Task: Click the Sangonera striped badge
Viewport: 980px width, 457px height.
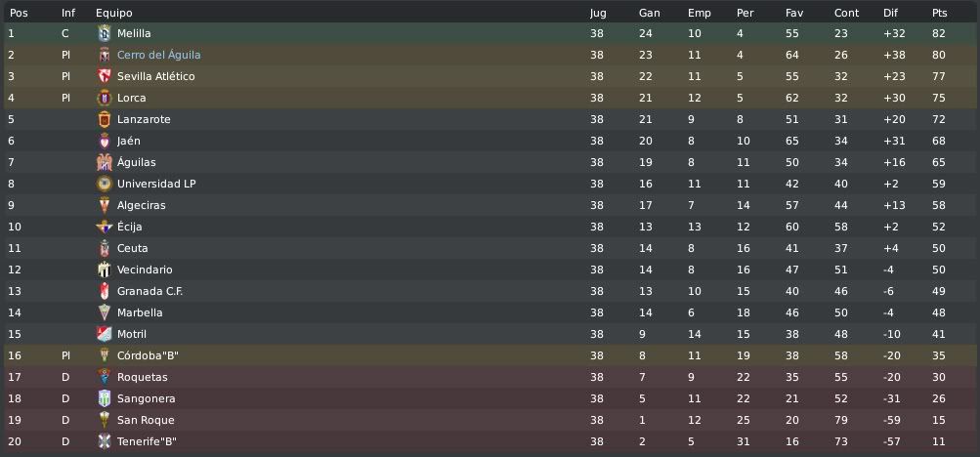Action: pyautogui.click(x=105, y=398)
